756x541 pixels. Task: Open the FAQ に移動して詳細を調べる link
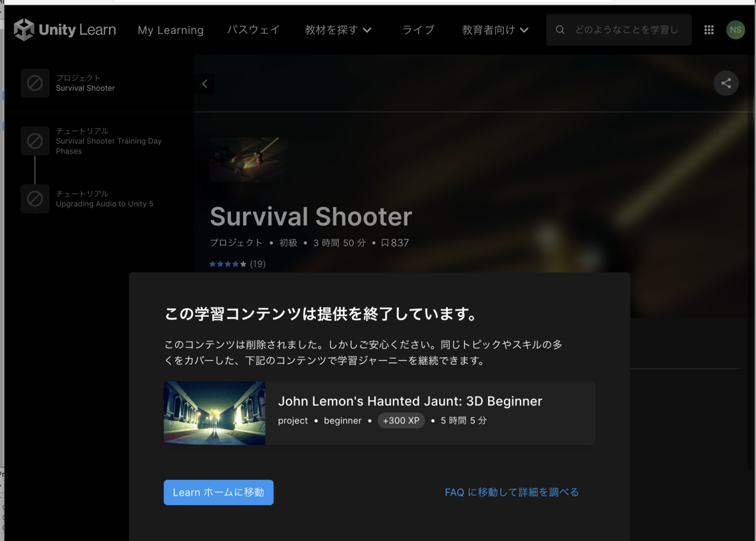[x=512, y=493]
